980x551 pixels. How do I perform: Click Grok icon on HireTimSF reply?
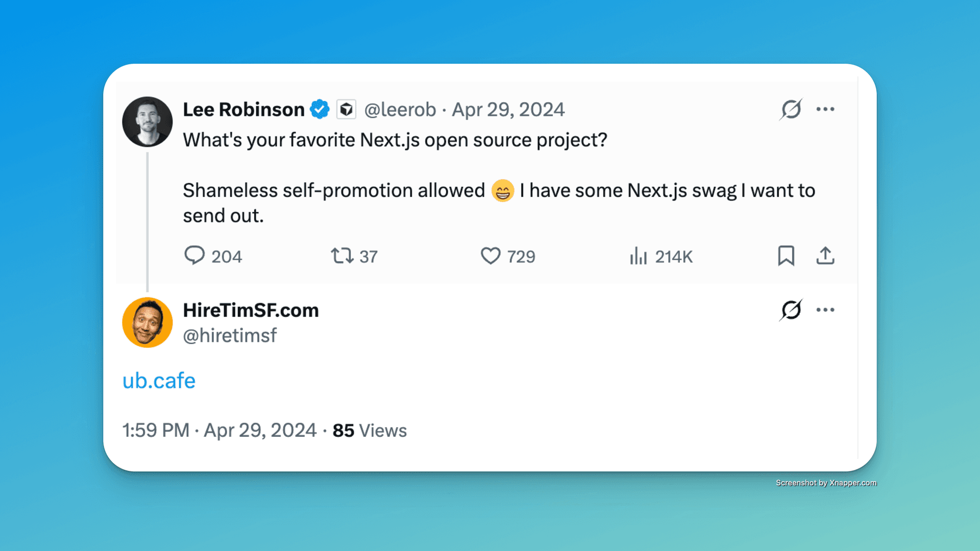tap(791, 310)
